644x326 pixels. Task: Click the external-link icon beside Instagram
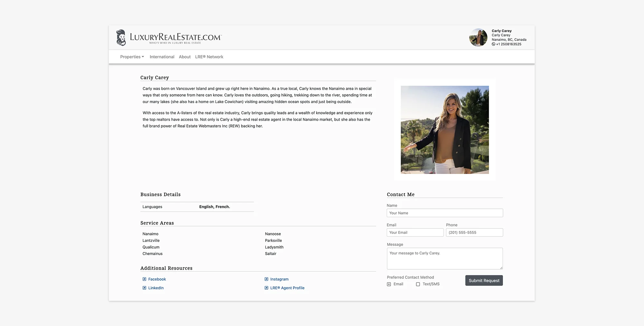click(266, 279)
